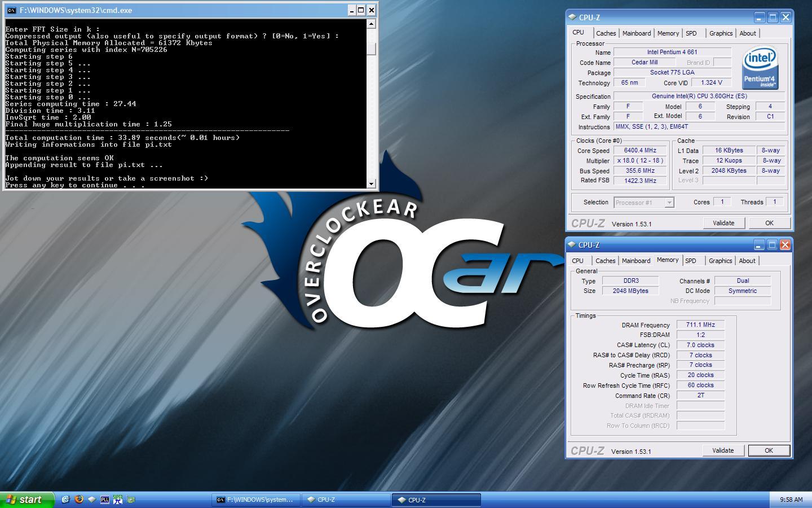The height and width of the screenshot is (508, 812).
Task: Switch to Caches tab in top CPU-Z window
Action: (x=606, y=33)
